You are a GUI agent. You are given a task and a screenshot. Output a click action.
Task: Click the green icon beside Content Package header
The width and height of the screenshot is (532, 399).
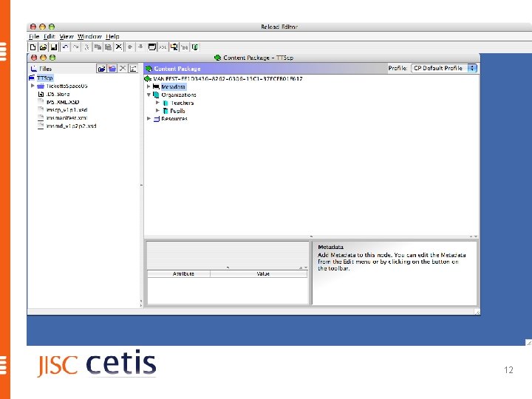click(x=149, y=69)
